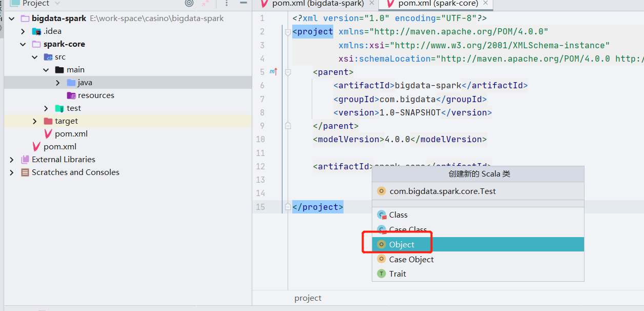Click the Scratches and Consoles icon
644x311 pixels.
(x=25, y=172)
